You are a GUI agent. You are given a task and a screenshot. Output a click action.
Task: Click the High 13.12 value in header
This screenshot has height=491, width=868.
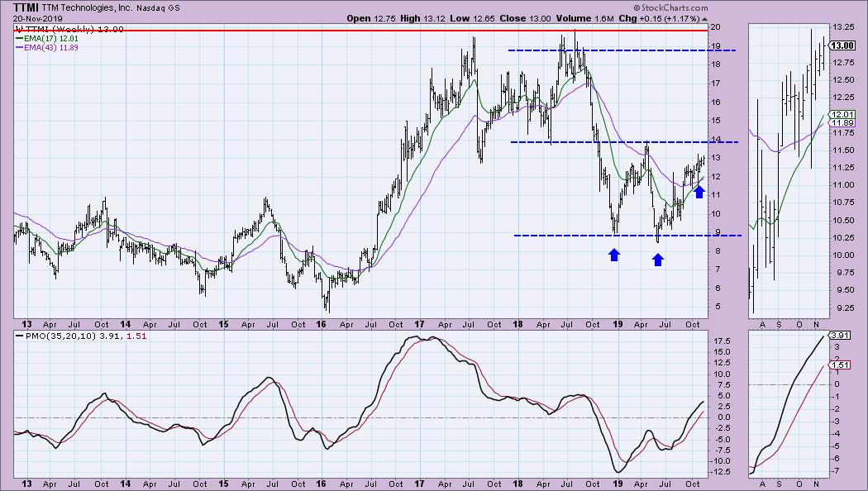point(422,18)
